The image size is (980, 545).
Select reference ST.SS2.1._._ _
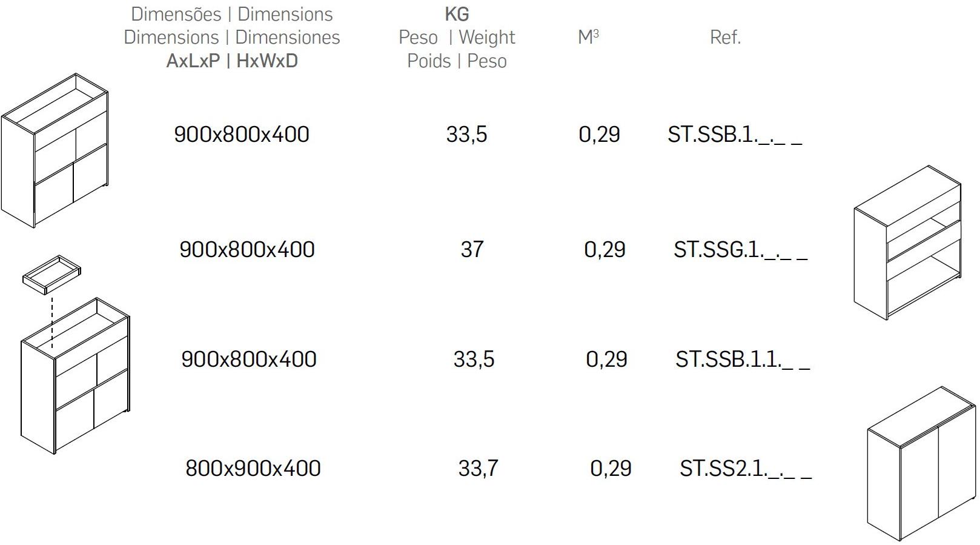[745, 469]
